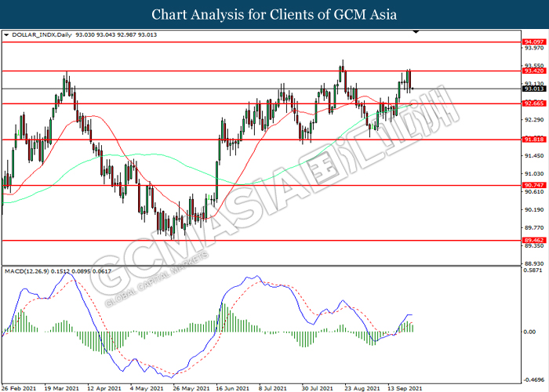
Task: Click the 4 May 2021 date label
Action: pyautogui.click(x=147, y=389)
